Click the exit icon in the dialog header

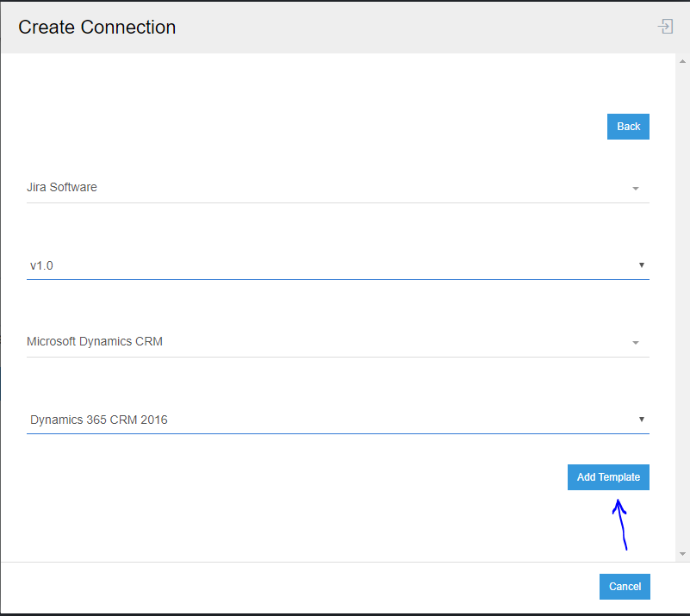[665, 27]
